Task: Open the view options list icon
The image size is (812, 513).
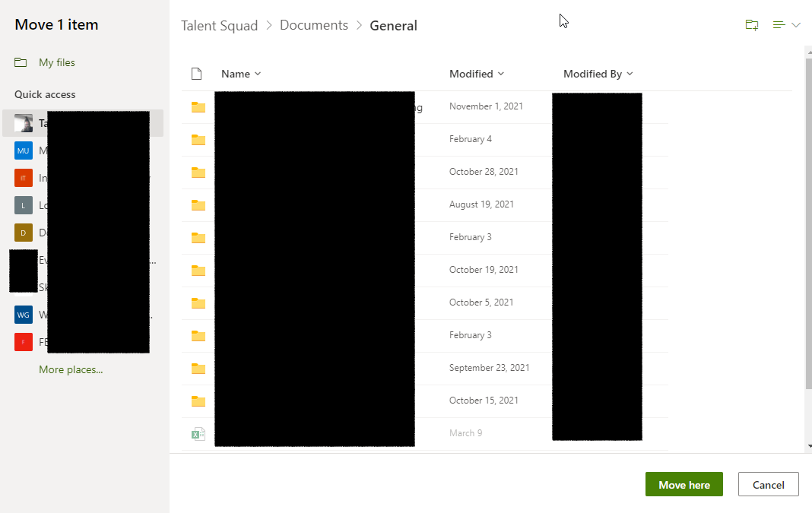Action: coord(779,25)
